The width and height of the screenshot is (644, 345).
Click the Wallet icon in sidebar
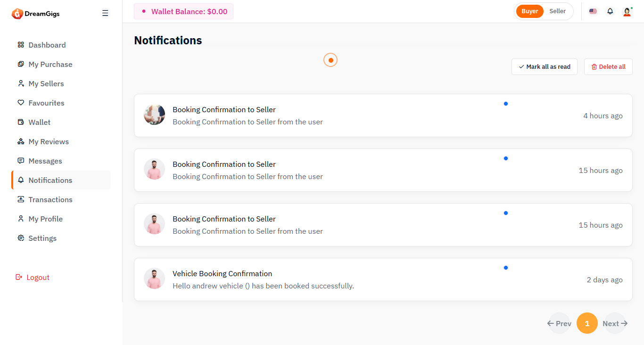[x=21, y=122]
